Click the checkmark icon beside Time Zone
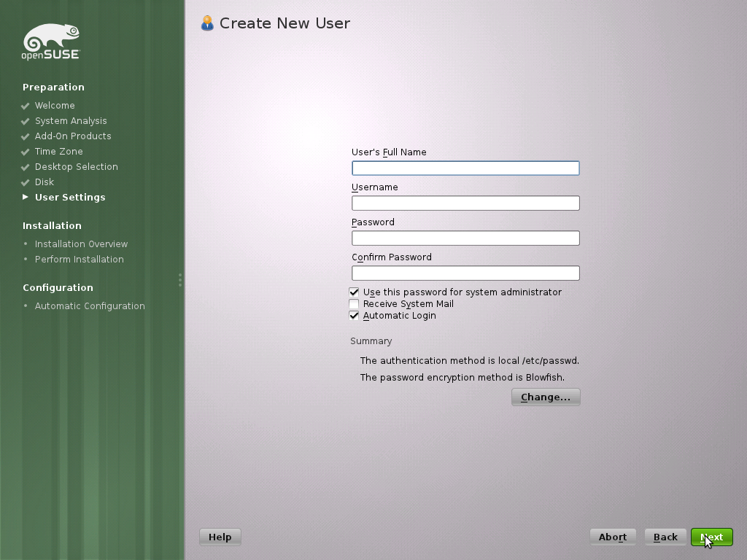This screenshot has width=747, height=560. pos(26,152)
